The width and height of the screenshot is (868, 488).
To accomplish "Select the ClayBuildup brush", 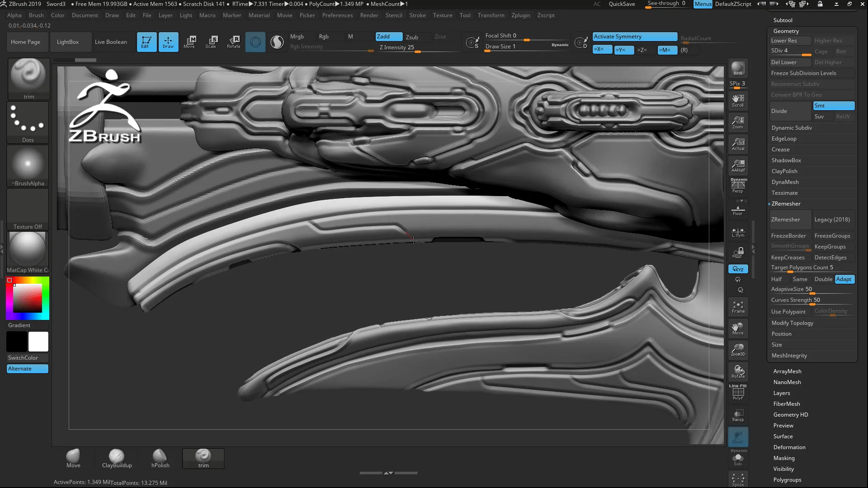I will click(117, 458).
